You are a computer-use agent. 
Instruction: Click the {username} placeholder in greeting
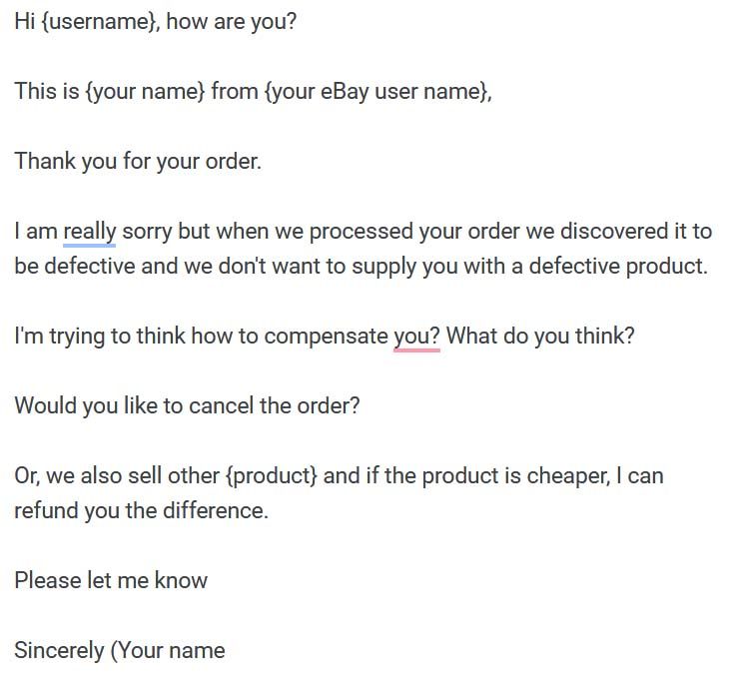coord(101,22)
